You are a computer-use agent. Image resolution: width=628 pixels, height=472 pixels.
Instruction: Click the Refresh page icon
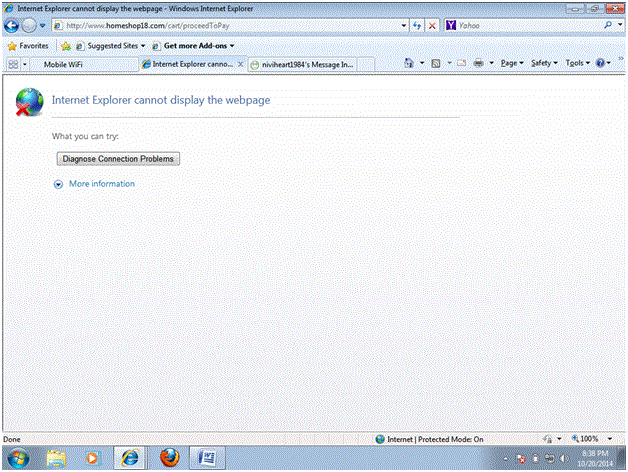pos(417,25)
